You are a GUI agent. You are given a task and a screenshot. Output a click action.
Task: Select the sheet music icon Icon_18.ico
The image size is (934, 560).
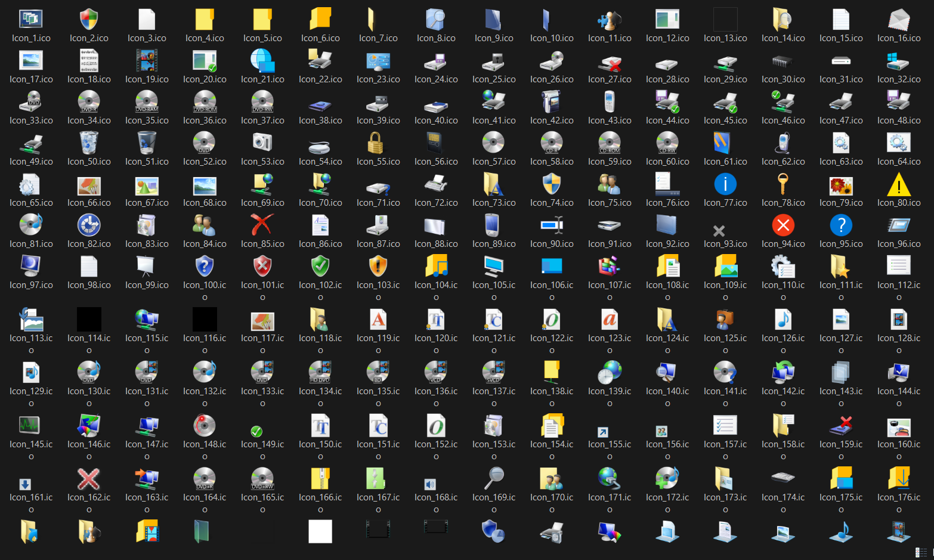tap(89, 61)
